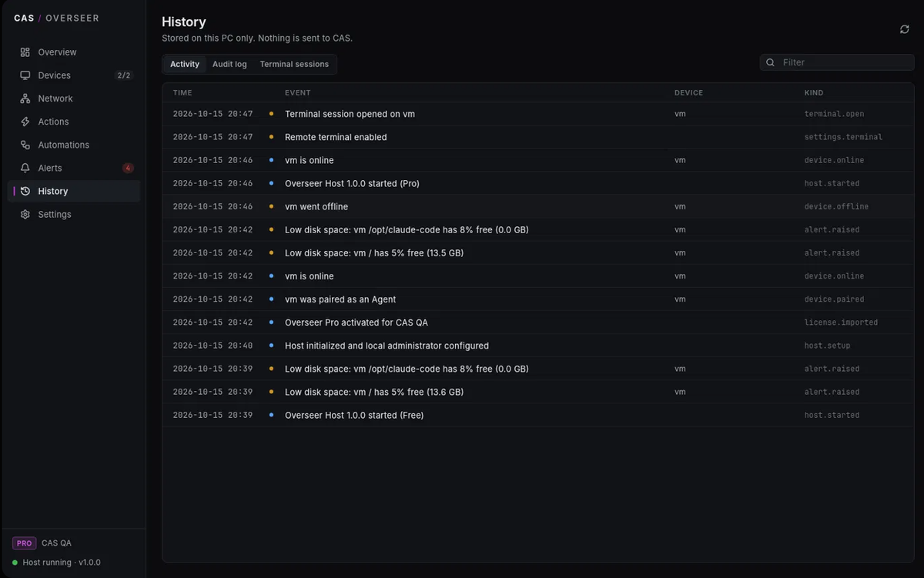Open the Automations page label
This screenshot has height=578, width=924.
pyautogui.click(x=64, y=145)
